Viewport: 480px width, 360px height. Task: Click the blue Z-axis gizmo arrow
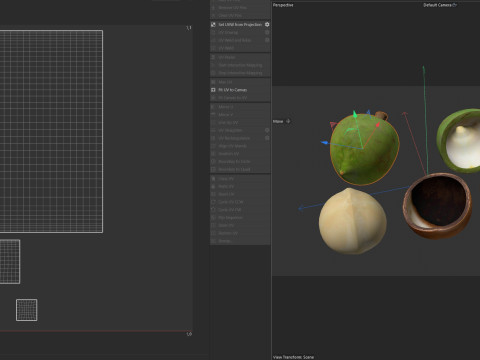[x=324, y=143]
